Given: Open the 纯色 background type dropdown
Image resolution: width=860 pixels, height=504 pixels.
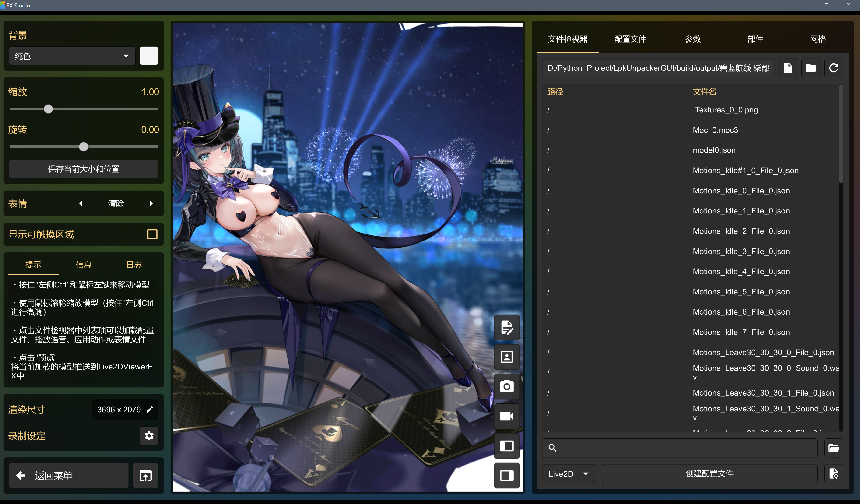Looking at the screenshot, I should (72, 56).
